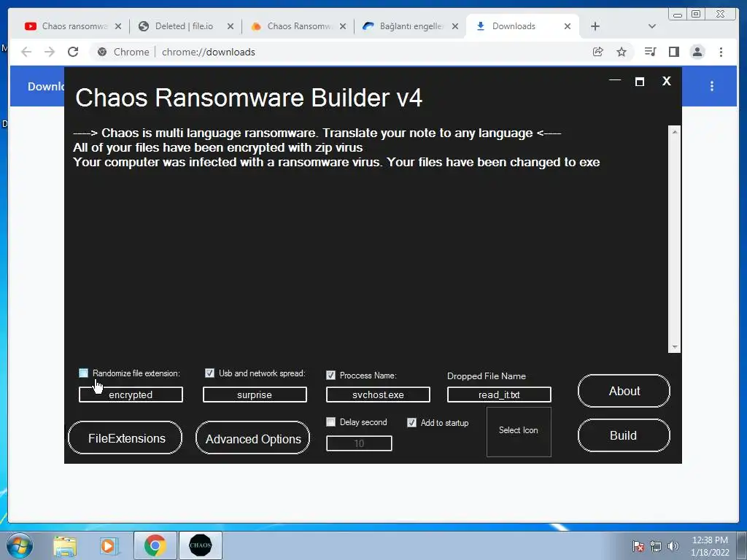
Task: Click the Dropped File Name label
Action: [487, 376]
